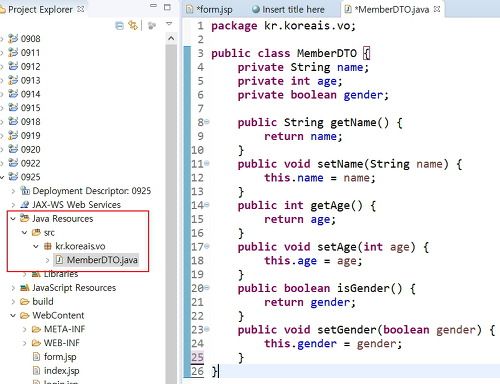Click the kr.koreais.vo package icon
Image resolution: width=500 pixels, height=384 pixels.
(x=48, y=246)
